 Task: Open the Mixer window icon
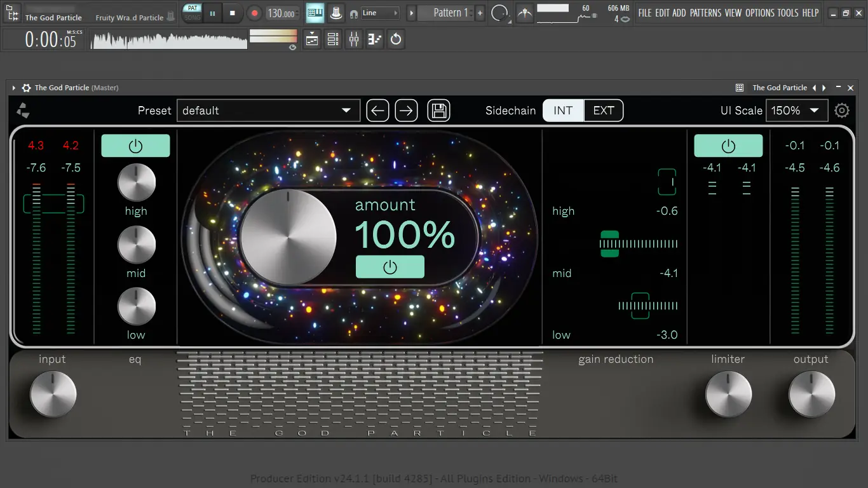pos(354,39)
